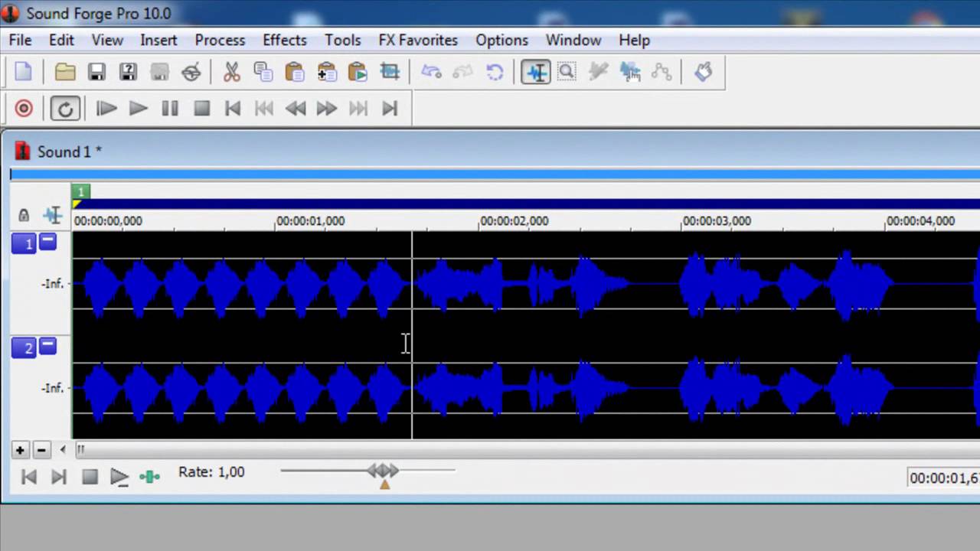Click the rightmost toolbar icon
The image size is (980, 551).
(x=703, y=72)
